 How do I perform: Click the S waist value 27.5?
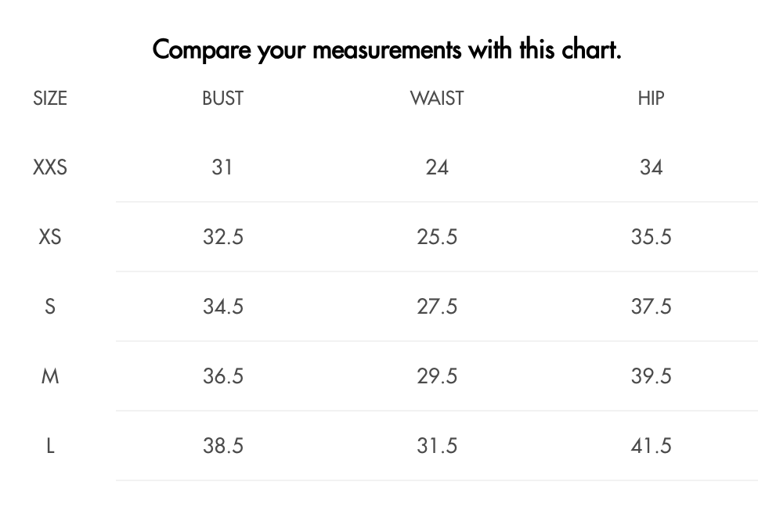437,307
